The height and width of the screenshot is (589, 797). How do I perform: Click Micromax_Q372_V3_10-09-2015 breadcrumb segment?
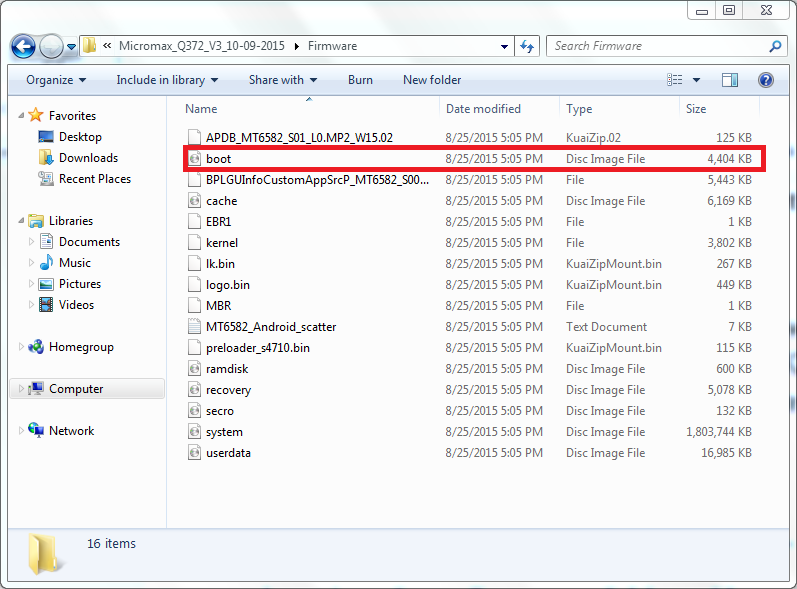(x=202, y=46)
